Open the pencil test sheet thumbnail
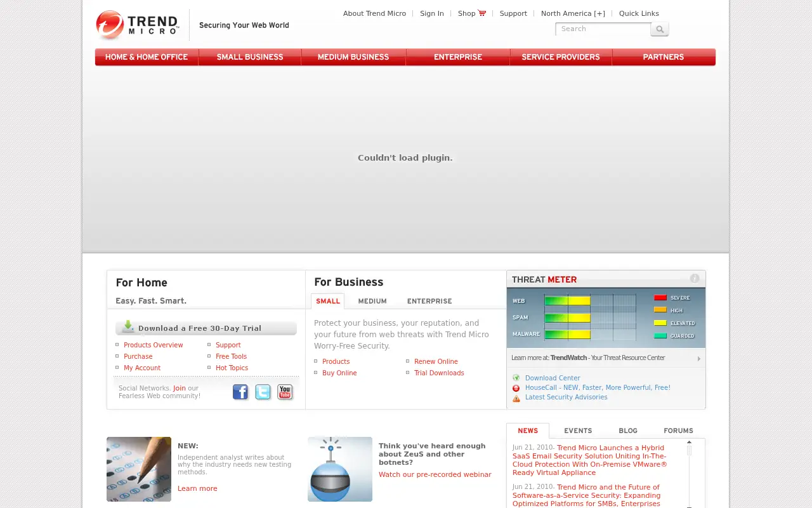 pos(139,469)
